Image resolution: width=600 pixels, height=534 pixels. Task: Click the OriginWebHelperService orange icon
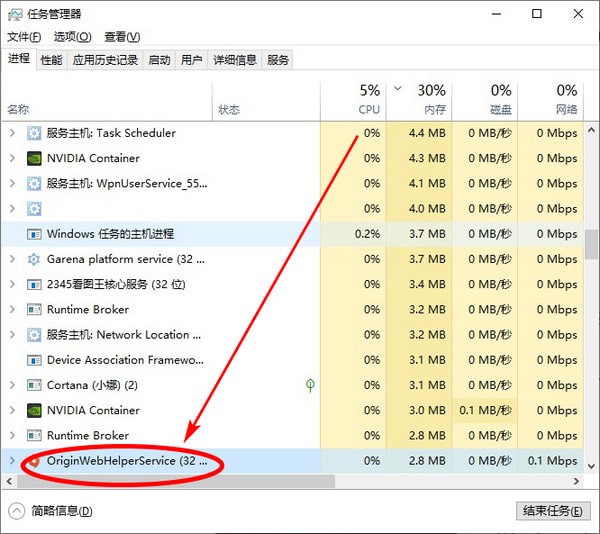pyautogui.click(x=34, y=461)
